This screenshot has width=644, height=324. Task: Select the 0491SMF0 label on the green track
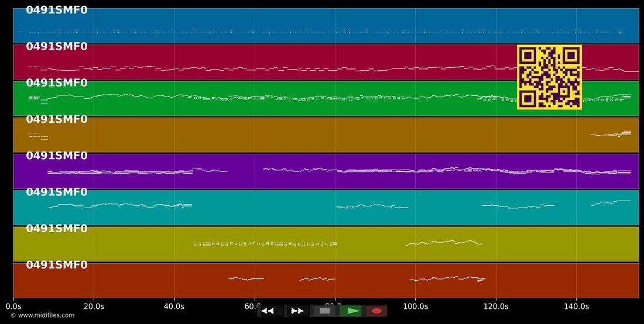click(x=57, y=83)
